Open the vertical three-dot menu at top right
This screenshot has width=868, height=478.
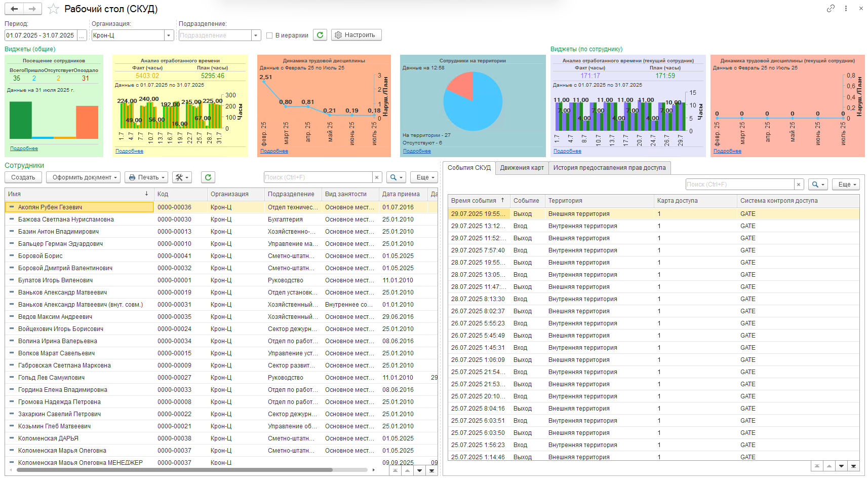coord(846,9)
